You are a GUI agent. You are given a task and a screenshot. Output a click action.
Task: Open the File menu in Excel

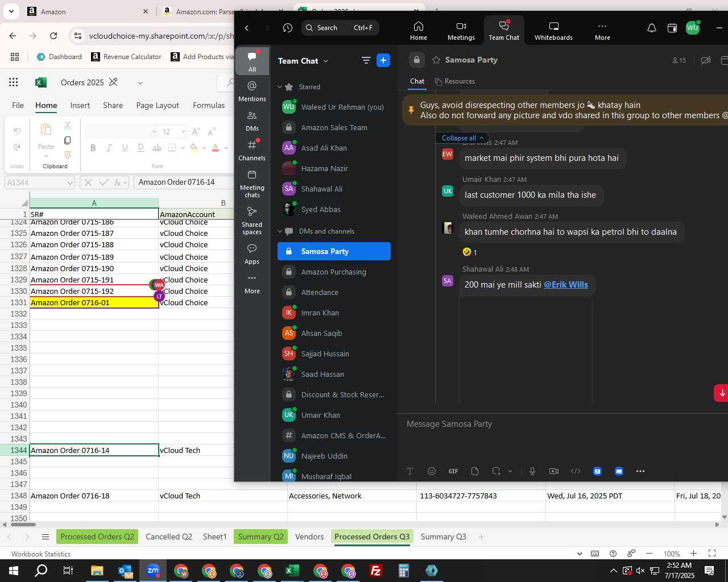18,105
